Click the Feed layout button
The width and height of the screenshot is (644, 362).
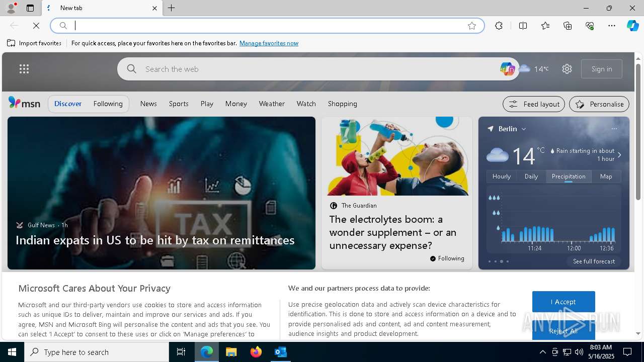point(534,104)
